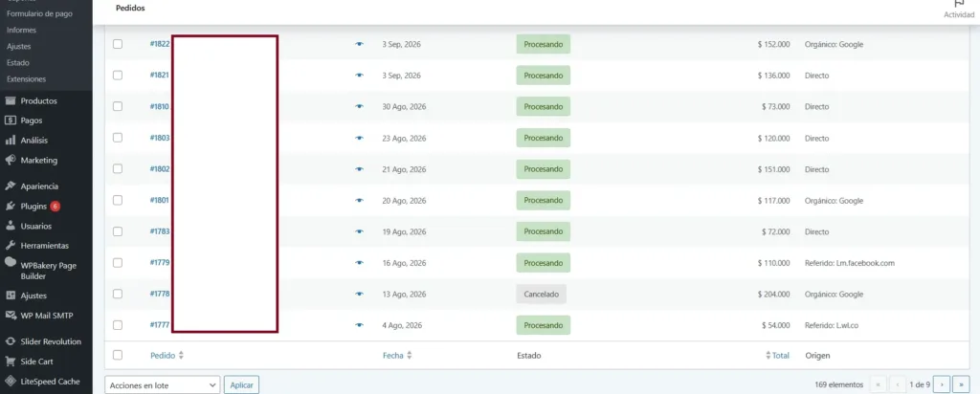The image size is (980, 394).
Task: Preview order #1822 with eye icon
Action: pyautogui.click(x=359, y=44)
